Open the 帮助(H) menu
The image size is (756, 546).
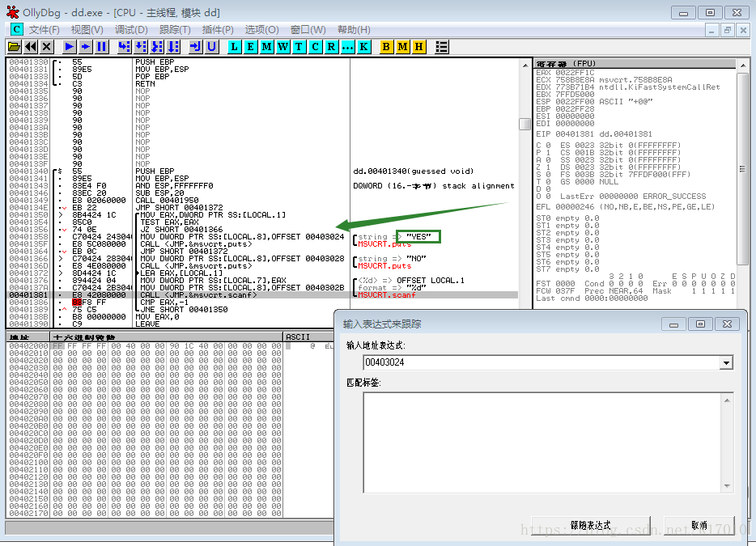point(354,30)
